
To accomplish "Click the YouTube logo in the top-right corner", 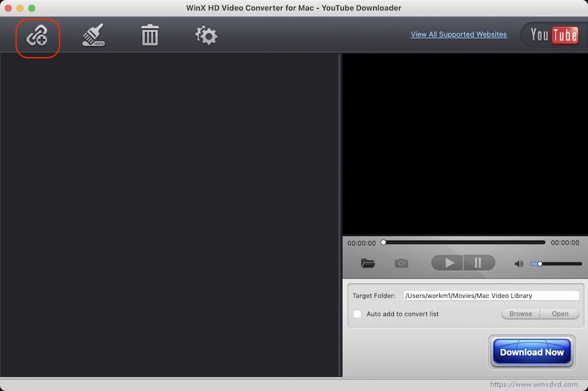I will point(551,35).
